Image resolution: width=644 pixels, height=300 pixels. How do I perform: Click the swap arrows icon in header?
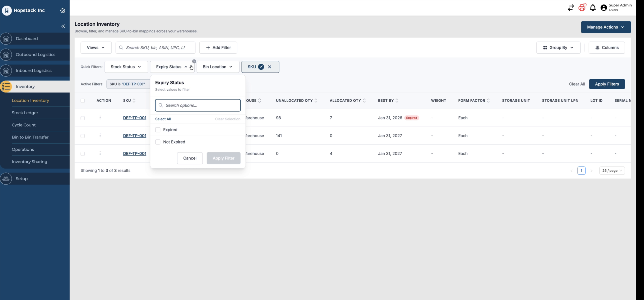tap(571, 8)
